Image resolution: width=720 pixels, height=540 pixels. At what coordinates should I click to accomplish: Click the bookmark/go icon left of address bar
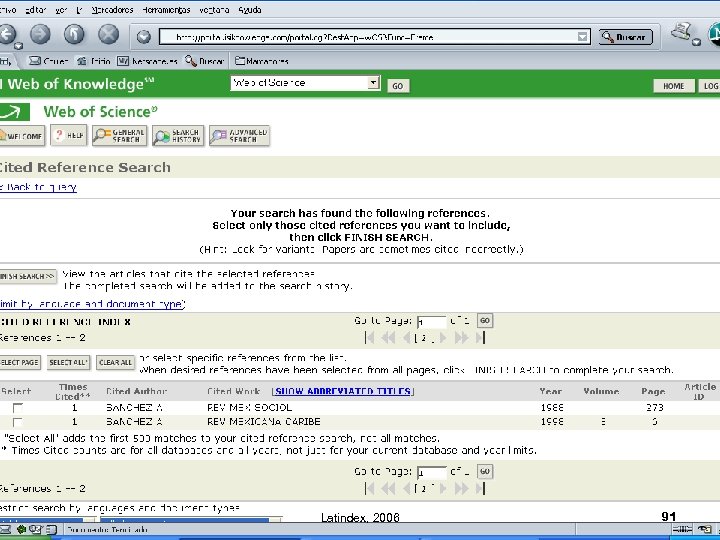[144, 37]
